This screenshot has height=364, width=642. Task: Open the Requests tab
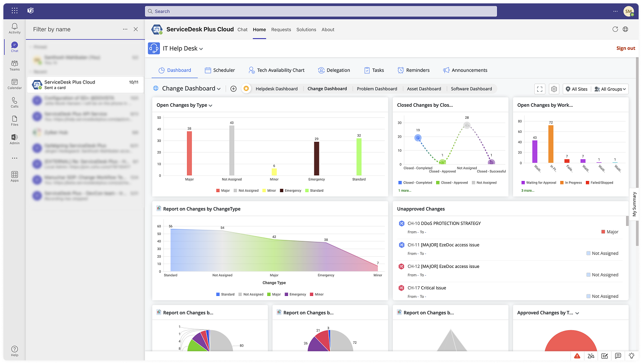click(x=281, y=29)
